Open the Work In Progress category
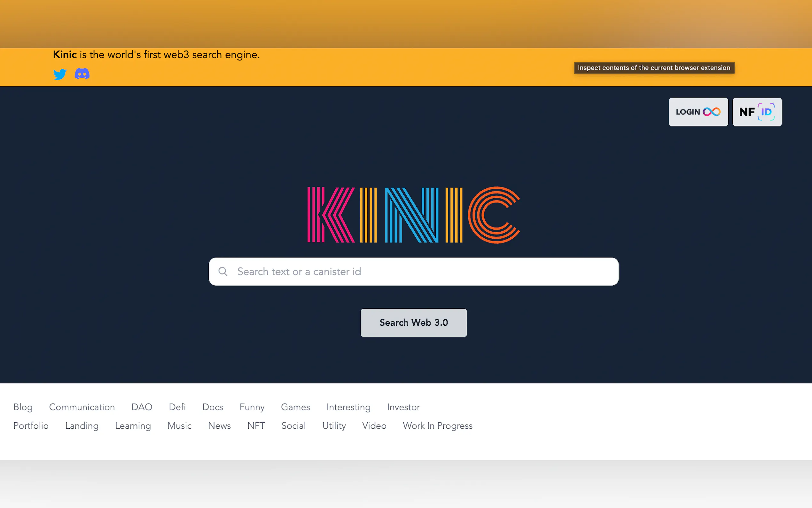Viewport: 812px width, 508px height. click(x=438, y=426)
